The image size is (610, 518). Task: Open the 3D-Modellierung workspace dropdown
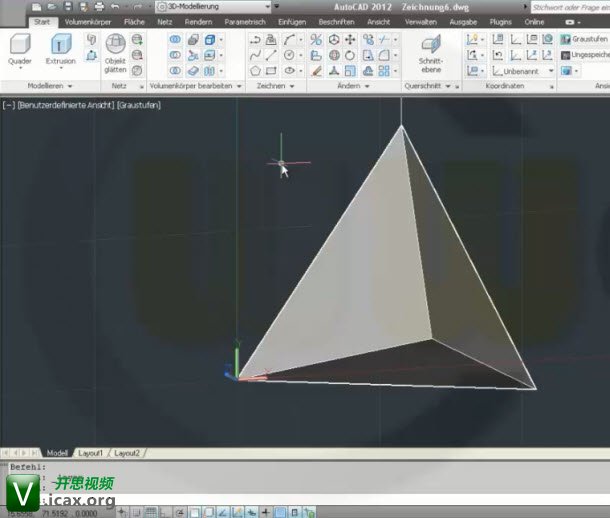coord(210,6)
